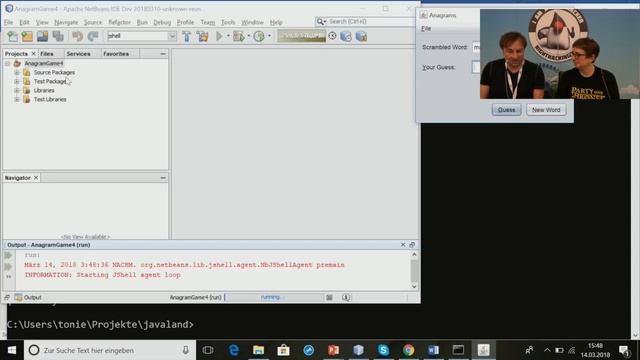The image size is (640, 360).
Task: Expand the Libraries node
Action: point(17,90)
